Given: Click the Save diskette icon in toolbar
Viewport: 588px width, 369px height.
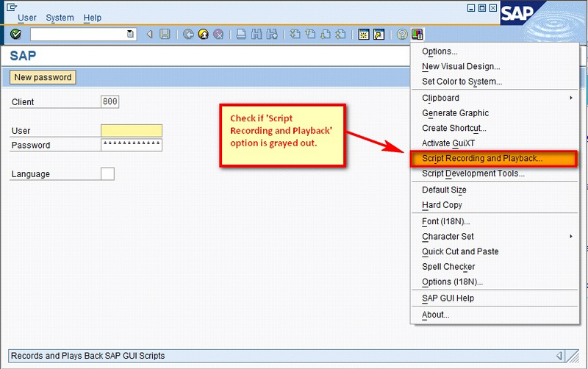Looking at the screenshot, I should 165,35.
